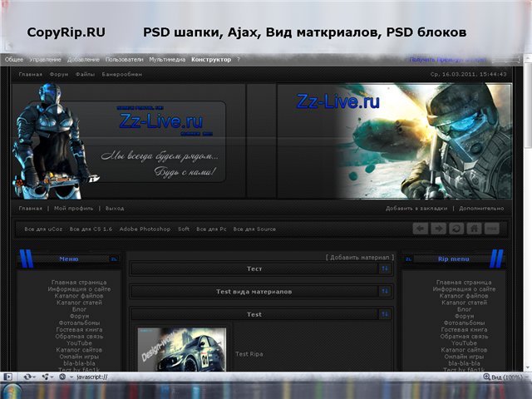The height and width of the screenshot is (399, 532).
Task: Click the ? help item in admin bar
Action: [x=239, y=59]
